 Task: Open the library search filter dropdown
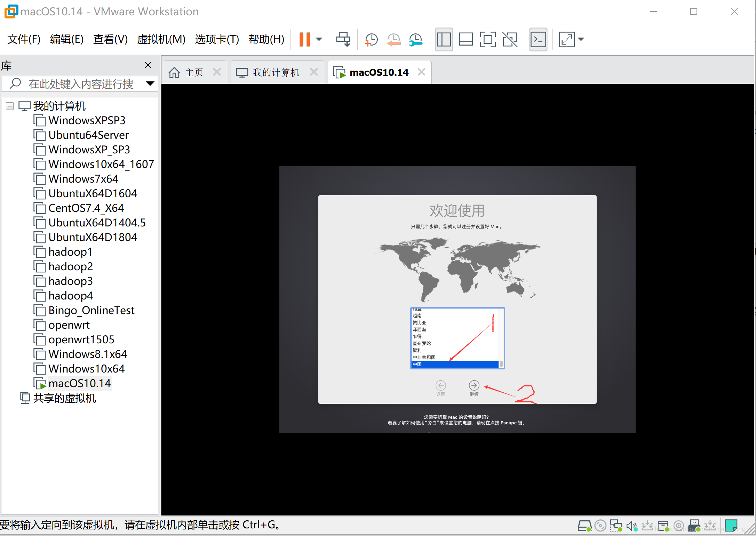tap(150, 83)
